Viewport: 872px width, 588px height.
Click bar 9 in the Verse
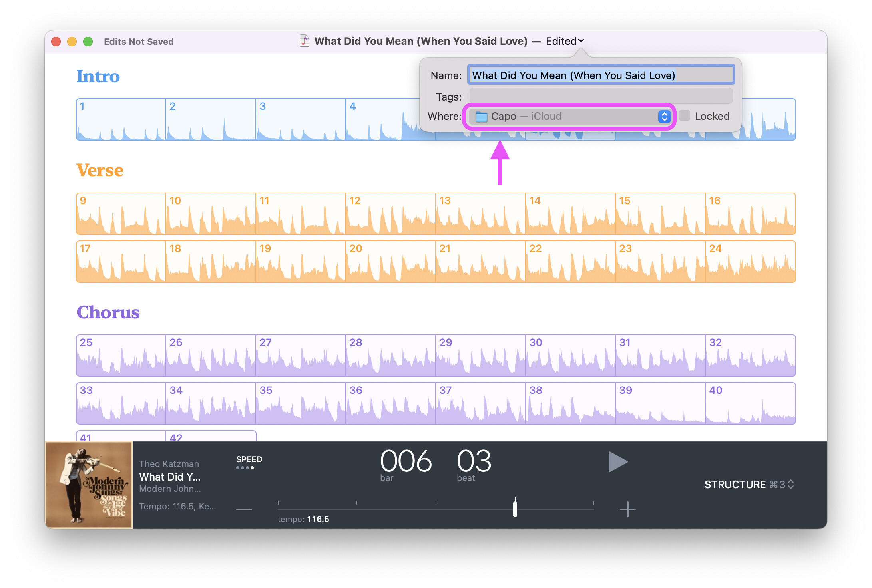(121, 214)
